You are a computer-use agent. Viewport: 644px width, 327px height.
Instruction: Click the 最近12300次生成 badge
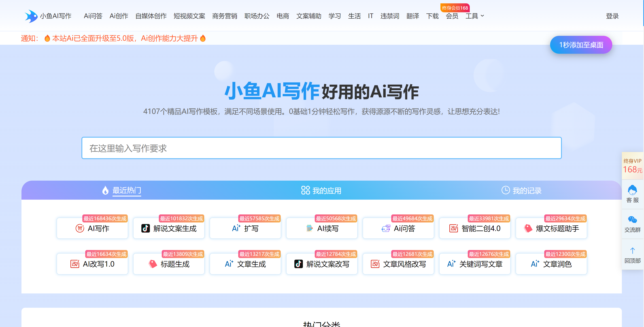click(565, 254)
